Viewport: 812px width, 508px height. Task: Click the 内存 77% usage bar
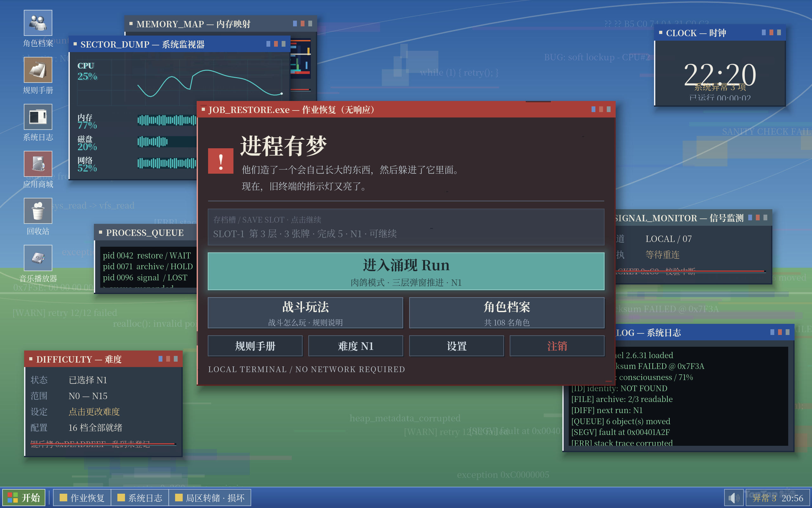[167, 120]
